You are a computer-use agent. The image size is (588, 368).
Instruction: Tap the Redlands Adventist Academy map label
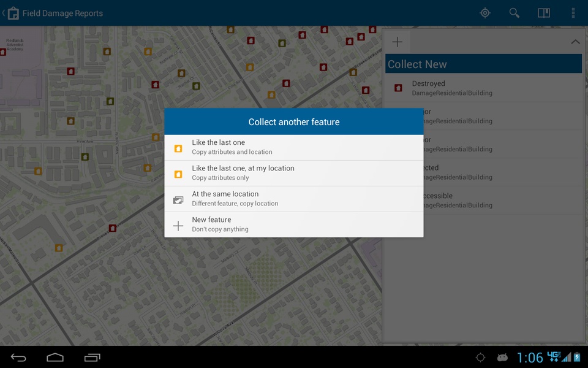[x=15, y=45]
